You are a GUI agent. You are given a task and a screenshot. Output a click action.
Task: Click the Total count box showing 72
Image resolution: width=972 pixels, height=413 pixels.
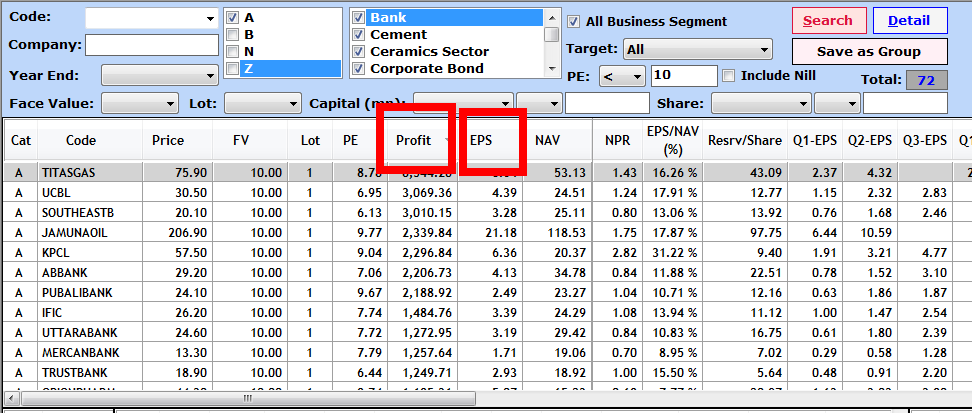tap(927, 80)
